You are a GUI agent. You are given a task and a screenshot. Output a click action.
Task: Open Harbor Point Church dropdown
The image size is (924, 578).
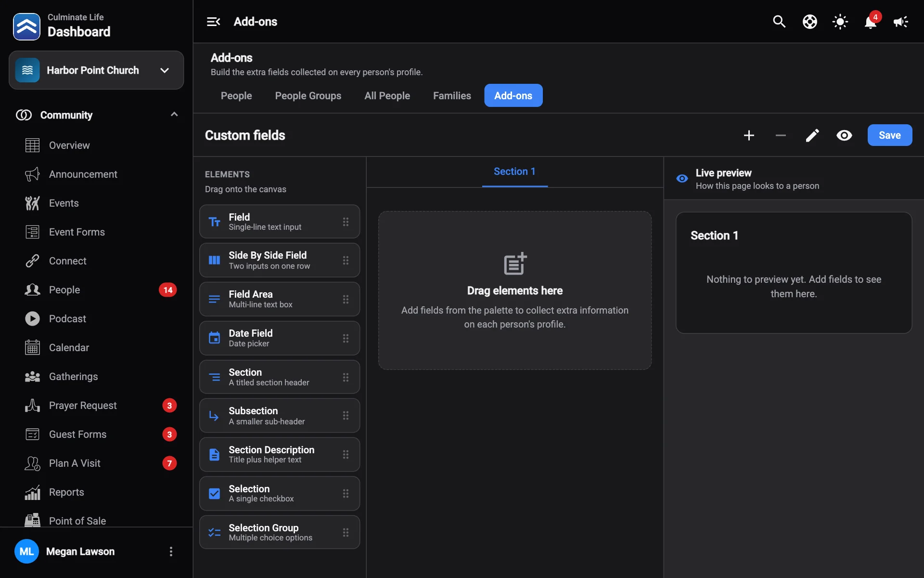pyautogui.click(x=96, y=70)
